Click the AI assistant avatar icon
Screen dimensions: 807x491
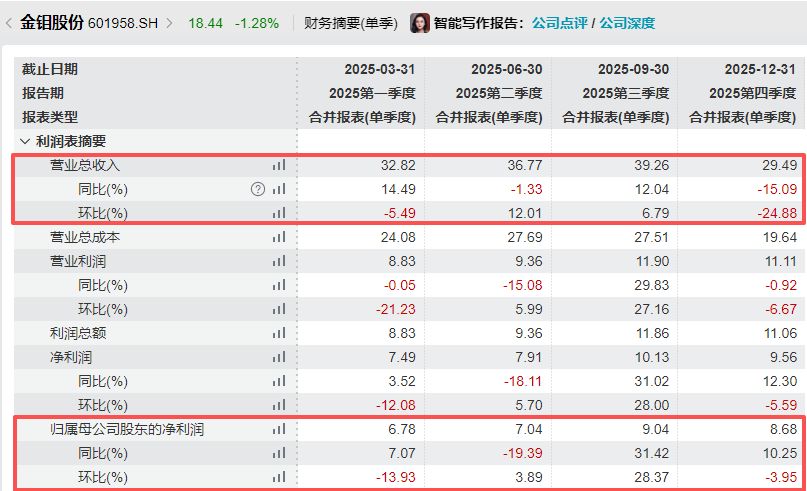click(419, 23)
